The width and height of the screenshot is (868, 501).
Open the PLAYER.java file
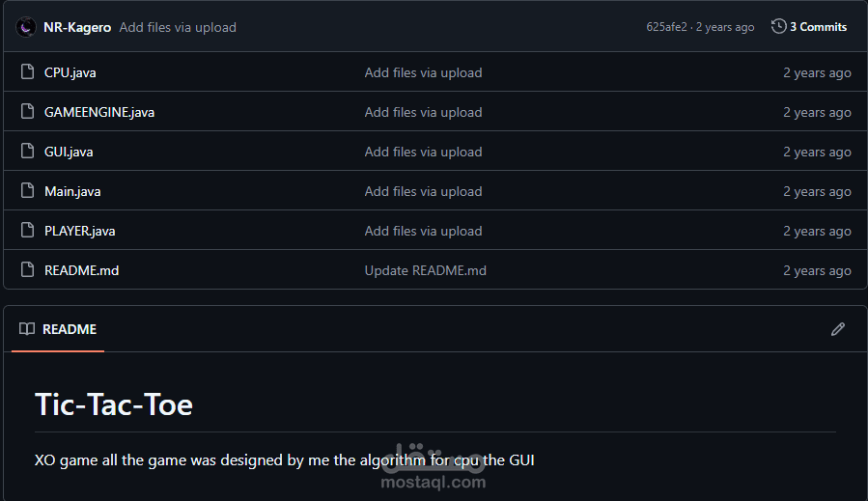coord(80,231)
